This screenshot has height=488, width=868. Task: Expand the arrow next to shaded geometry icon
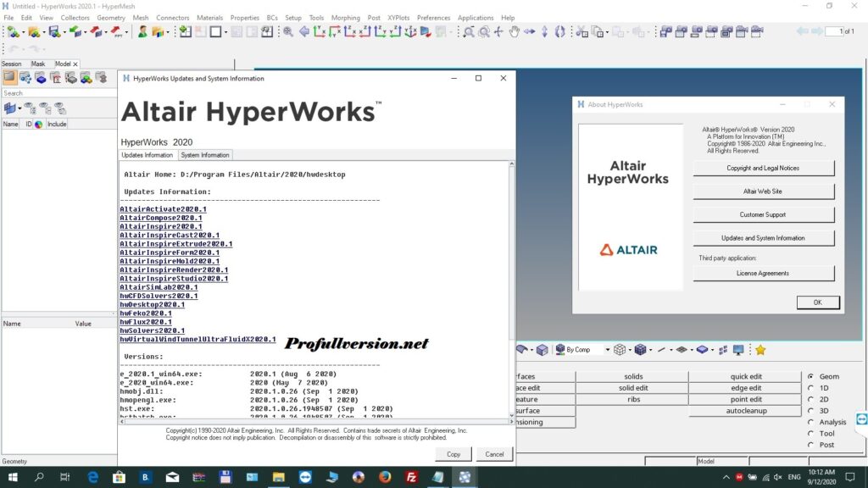(x=532, y=349)
